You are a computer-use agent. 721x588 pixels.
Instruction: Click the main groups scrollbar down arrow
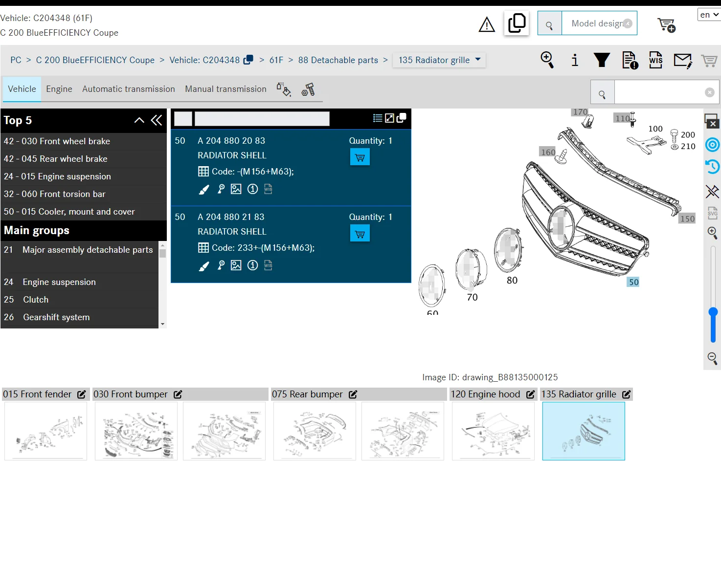click(x=162, y=324)
